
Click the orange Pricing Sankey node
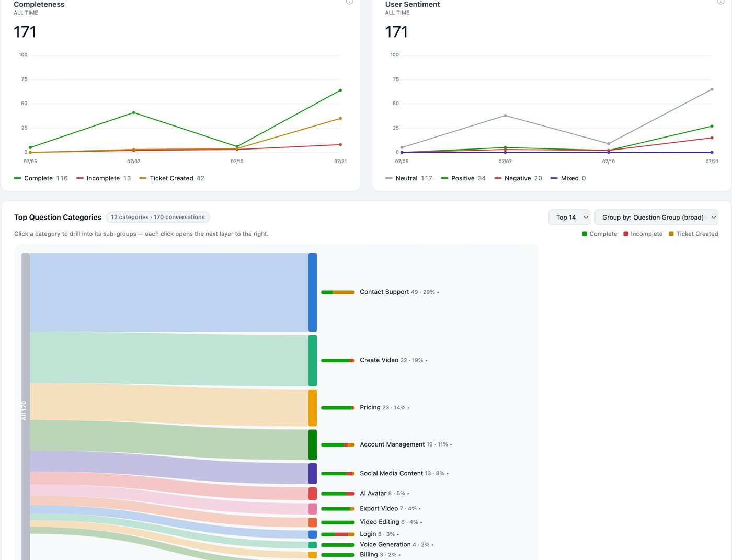[313, 408]
